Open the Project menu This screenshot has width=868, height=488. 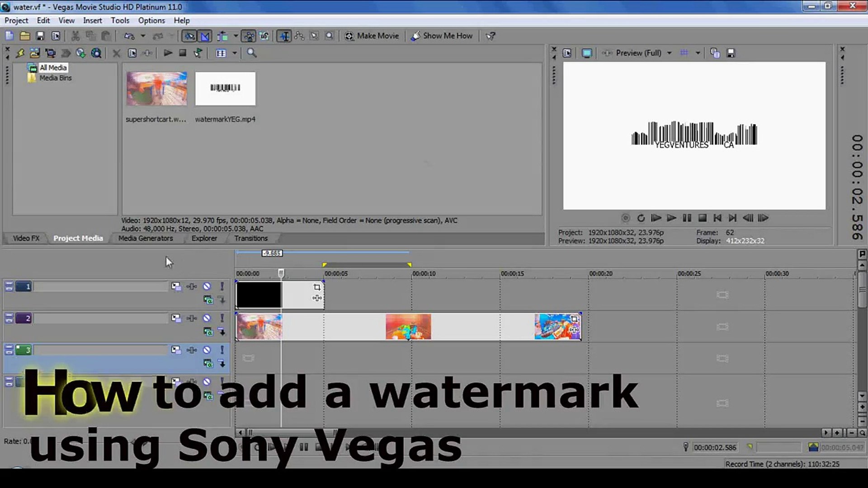point(16,20)
